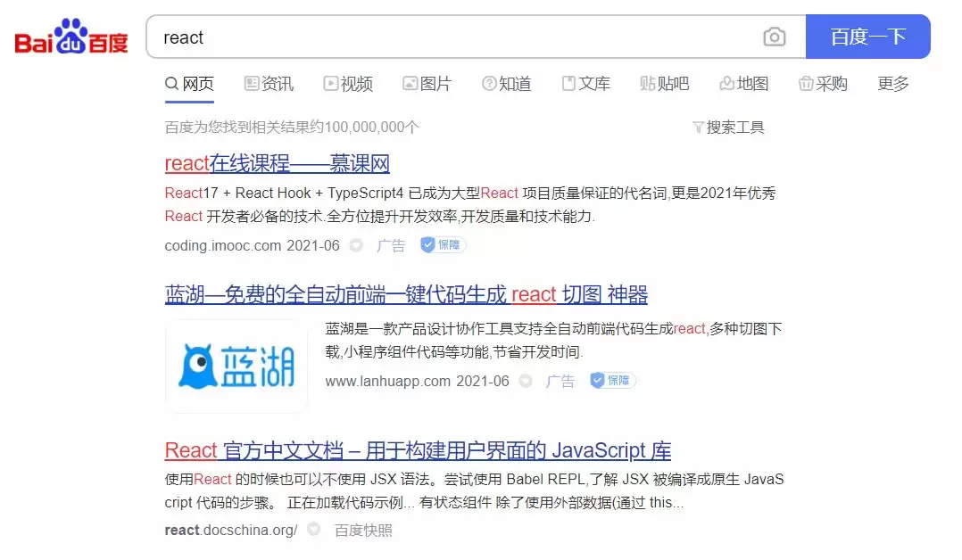Image resolution: width=962 pixels, height=560 pixels.
Task: Click the 百度一下 search button
Action: click(x=867, y=37)
